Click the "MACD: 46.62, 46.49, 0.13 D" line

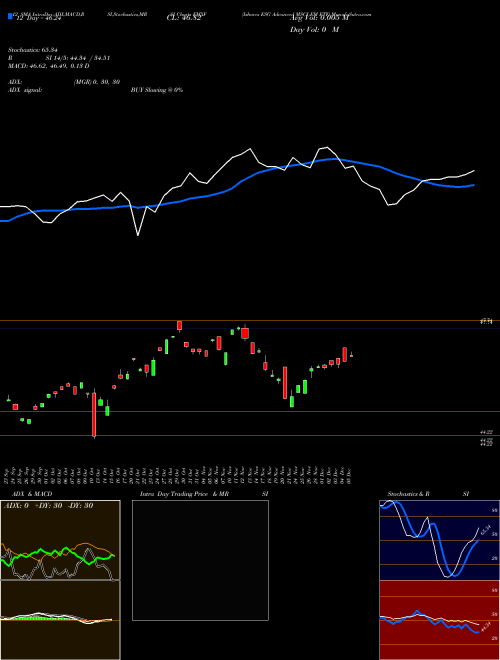[x=48, y=66]
